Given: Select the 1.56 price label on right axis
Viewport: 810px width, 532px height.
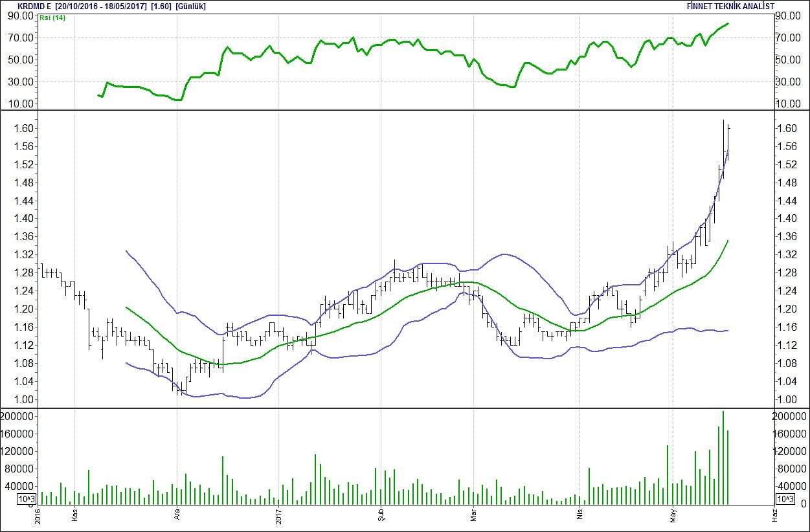Looking at the screenshot, I should [x=786, y=146].
